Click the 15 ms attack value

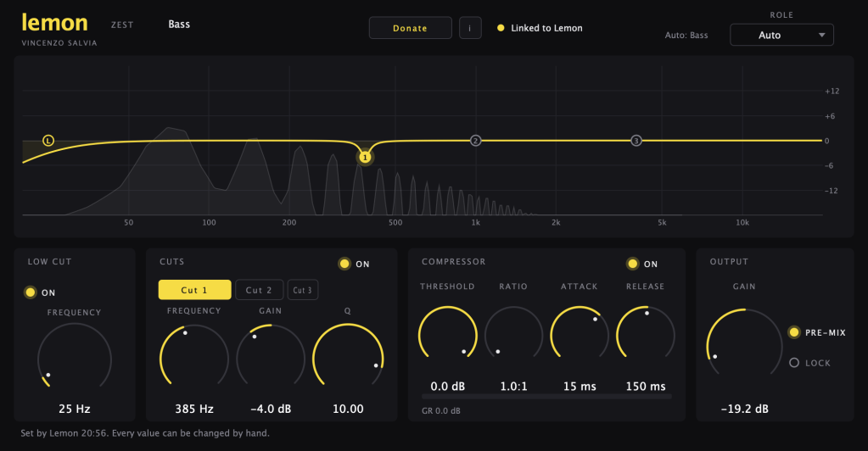pyautogui.click(x=580, y=387)
